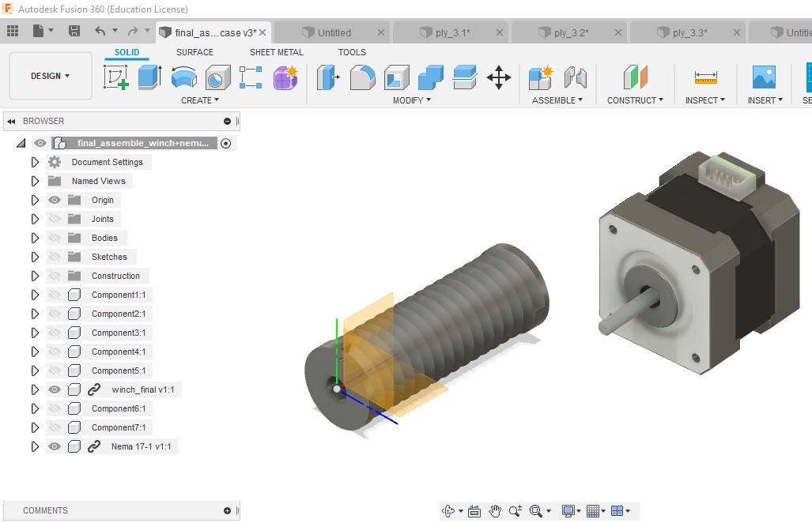Image resolution: width=812 pixels, height=523 pixels.
Task: Select the Pan hand tool
Action: tap(495, 511)
